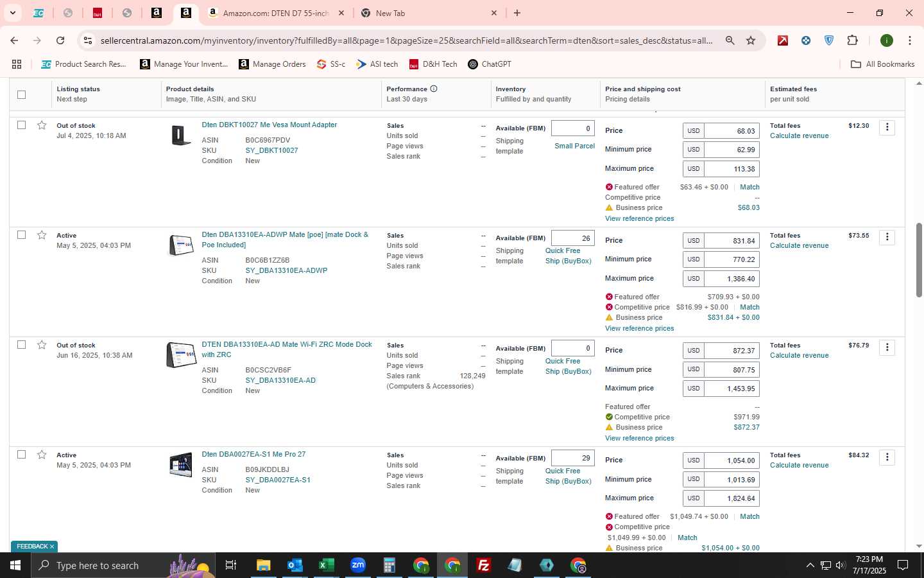The width and height of the screenshot is (924, 578).
Task: Star the DBA13310EA-AD Wi-Fi ZRC listing
Action: click(x=42, y=345)
